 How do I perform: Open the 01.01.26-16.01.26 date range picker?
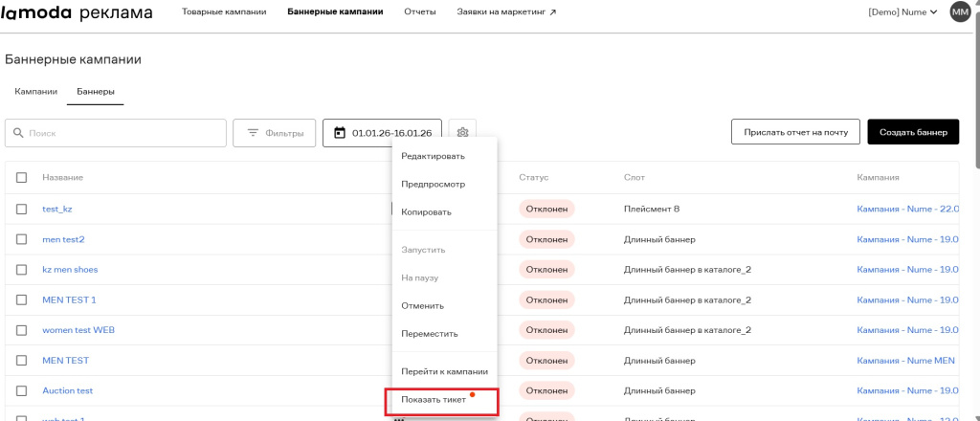[382, 133]
